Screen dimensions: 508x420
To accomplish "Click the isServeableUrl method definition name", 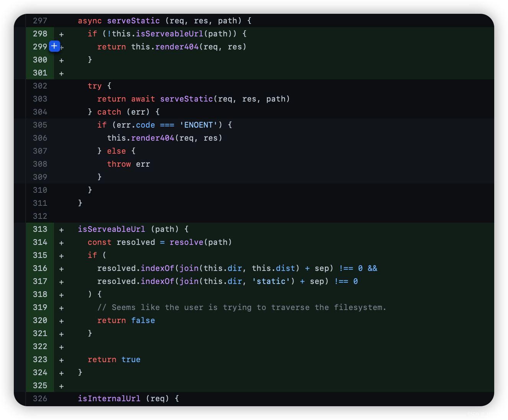I will [x=111, y=229].
